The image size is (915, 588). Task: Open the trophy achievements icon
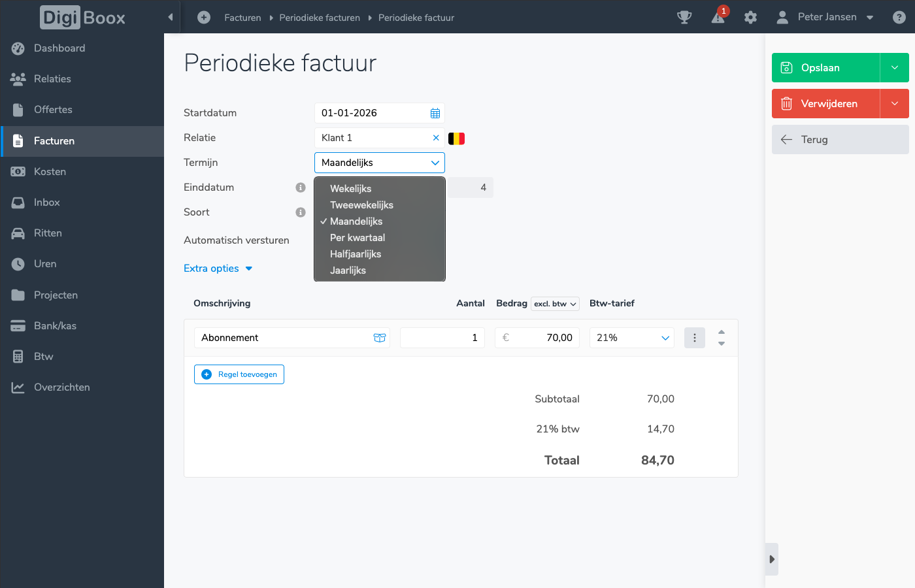684,18
